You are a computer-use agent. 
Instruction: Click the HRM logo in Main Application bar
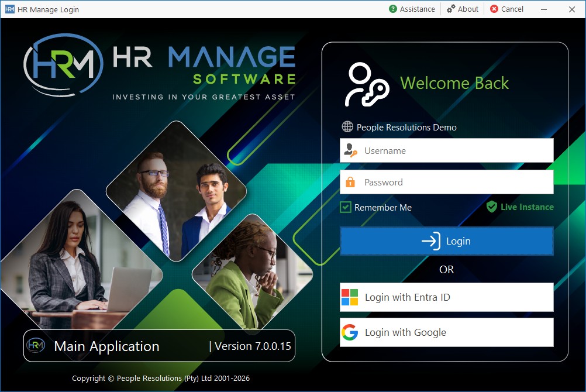(36, 345)
